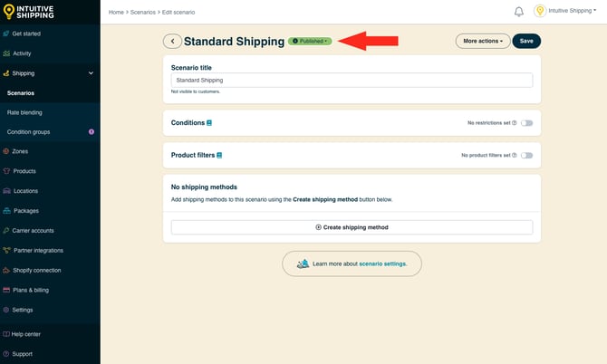Open Condition groups in the sidebar
The height and width of the screenshot is (364, 607).
click(29, 132)
